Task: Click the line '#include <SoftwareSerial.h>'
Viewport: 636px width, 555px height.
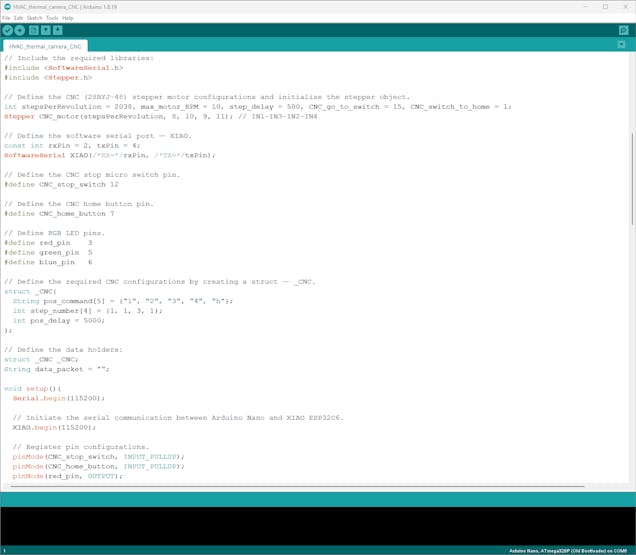Action: pyautogui.click(x=64, y=68)
